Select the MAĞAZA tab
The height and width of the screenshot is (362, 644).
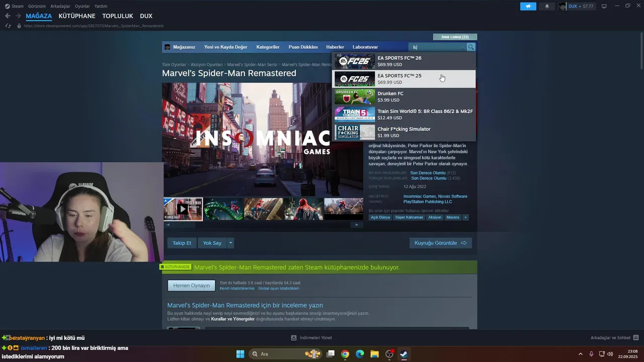pos(39,16)
